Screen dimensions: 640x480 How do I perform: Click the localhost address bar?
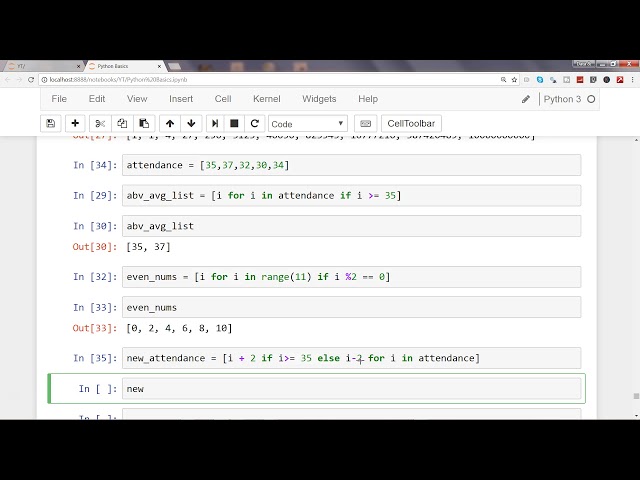click(269, 80)
